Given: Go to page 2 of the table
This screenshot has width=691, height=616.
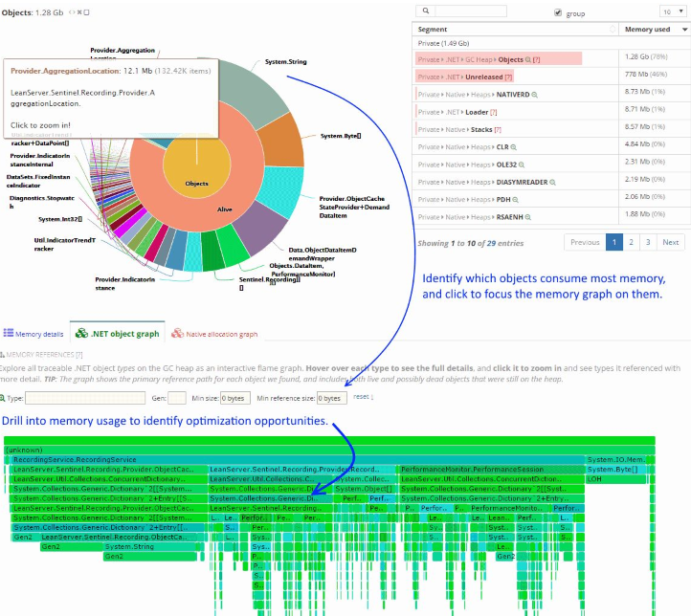Looking at the screenshot, I should click(x=631, y=242).
